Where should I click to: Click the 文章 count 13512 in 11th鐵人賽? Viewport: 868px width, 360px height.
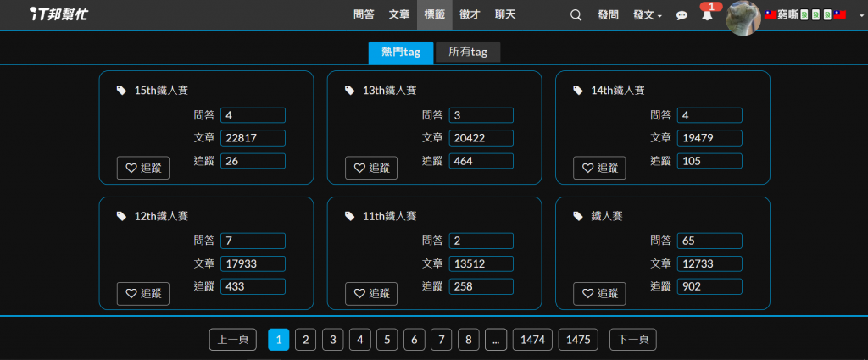(x=481, y=263)
